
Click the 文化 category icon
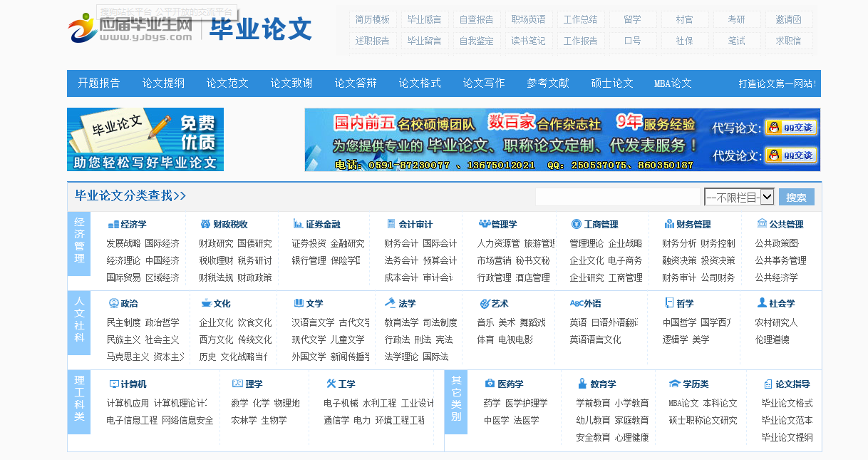point(206,303)
